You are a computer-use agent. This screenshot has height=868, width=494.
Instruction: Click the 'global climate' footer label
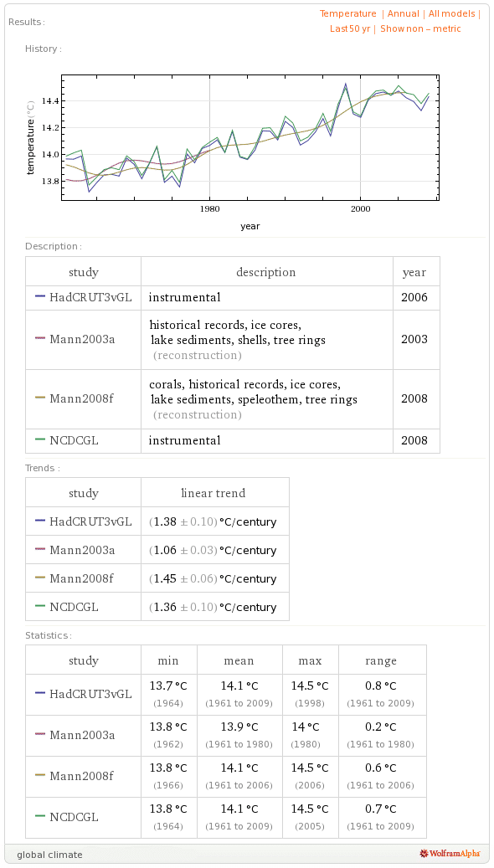(49, 854)
